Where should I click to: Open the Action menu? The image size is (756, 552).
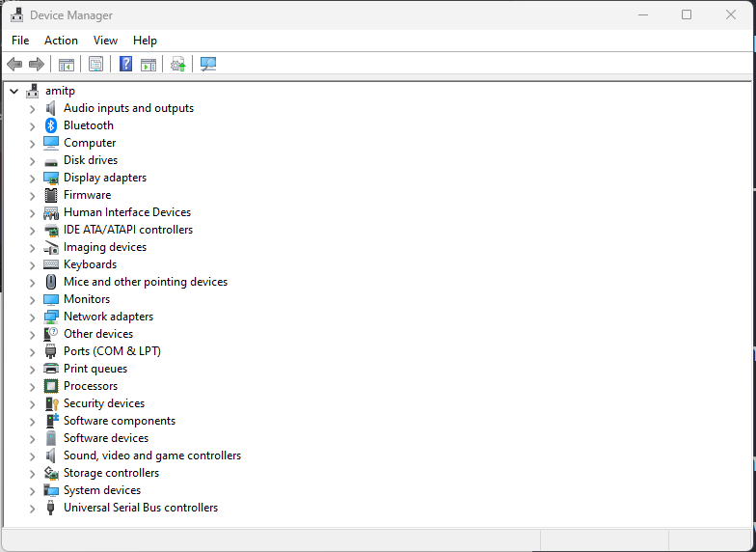[x=62, y=41]
